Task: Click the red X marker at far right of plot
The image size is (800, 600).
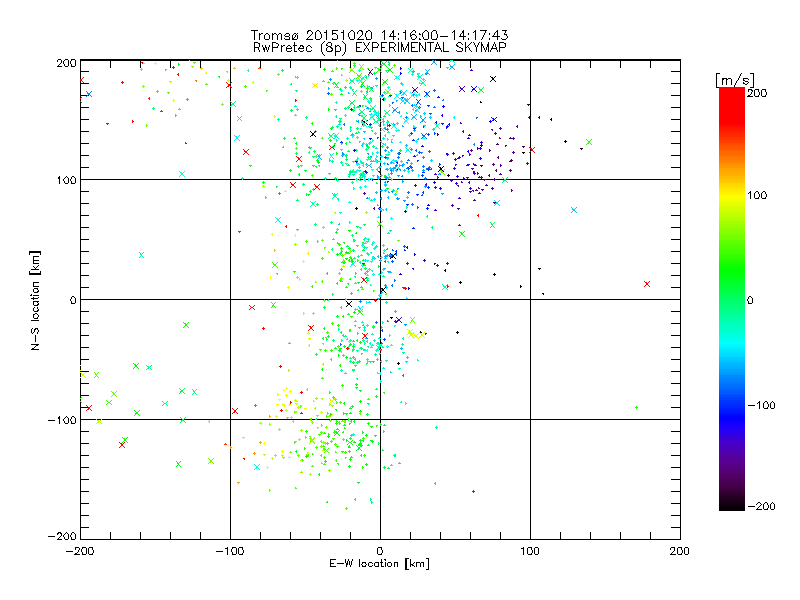Action: [647, 284]
